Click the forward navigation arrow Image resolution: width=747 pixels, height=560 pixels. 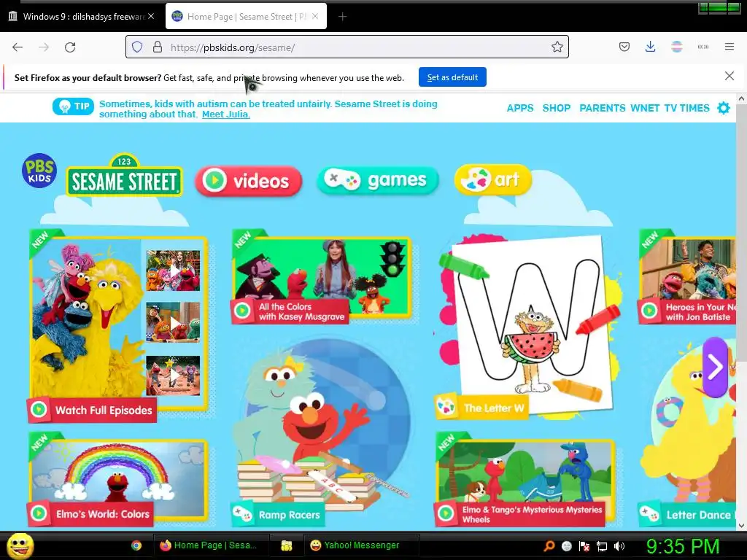(x=44, y=47)
